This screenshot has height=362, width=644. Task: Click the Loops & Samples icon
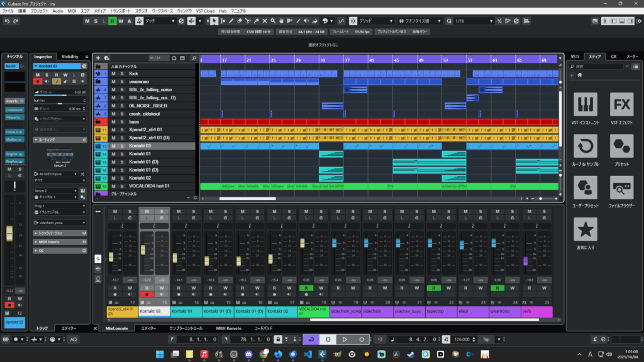[x=587, y=146]
